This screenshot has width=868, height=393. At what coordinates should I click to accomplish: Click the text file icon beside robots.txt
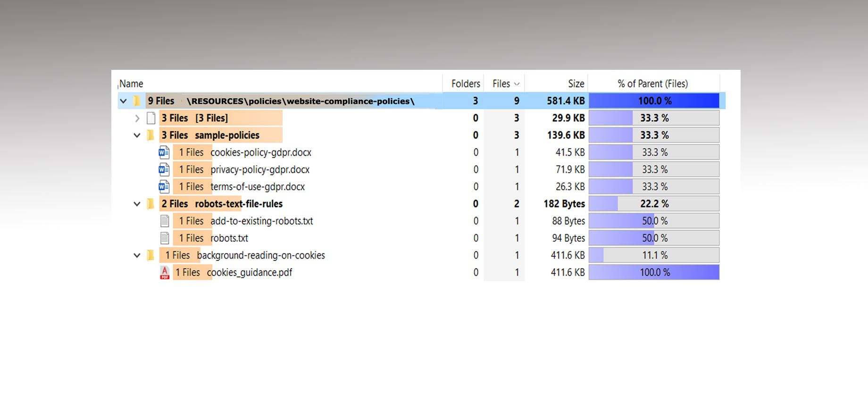165,238
